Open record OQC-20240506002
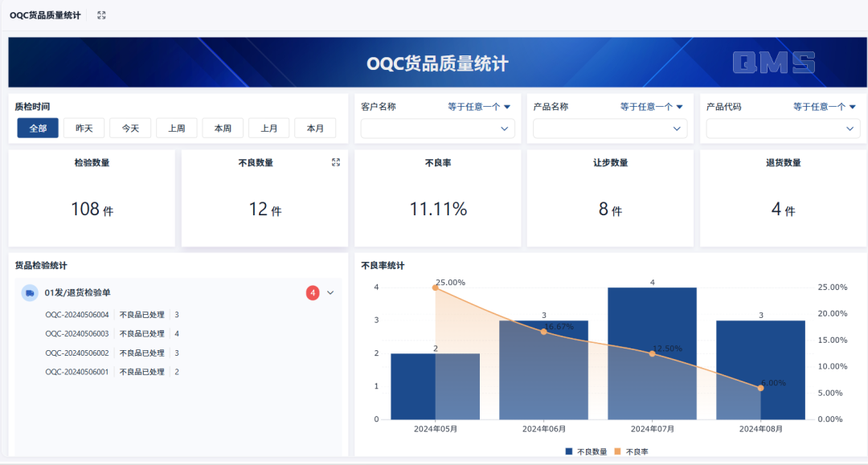The image size is (868, 465). pos(77,353)
